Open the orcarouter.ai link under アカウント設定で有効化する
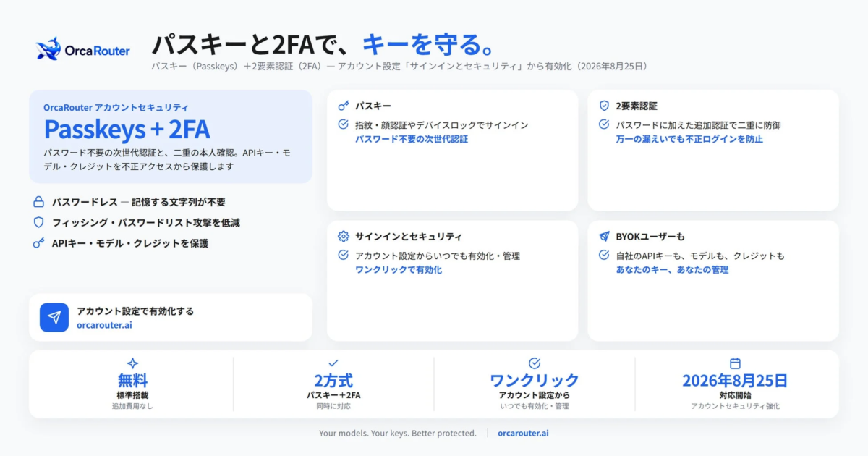Viewport: 868px width, 456px height. click(104, 325)
